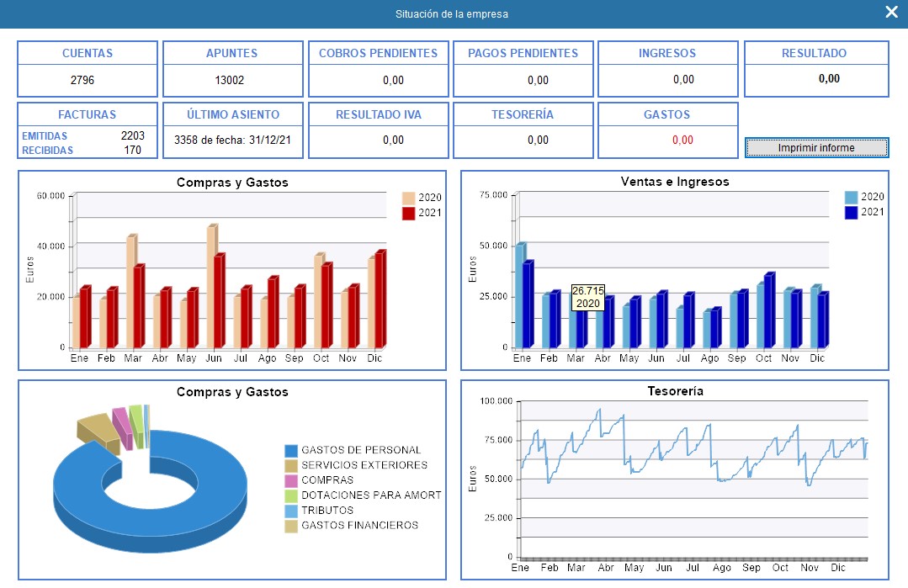Select the GASTOS DE PERSONAL legend swatch
This screenshot has height=588, width=908.
point(291,450)
